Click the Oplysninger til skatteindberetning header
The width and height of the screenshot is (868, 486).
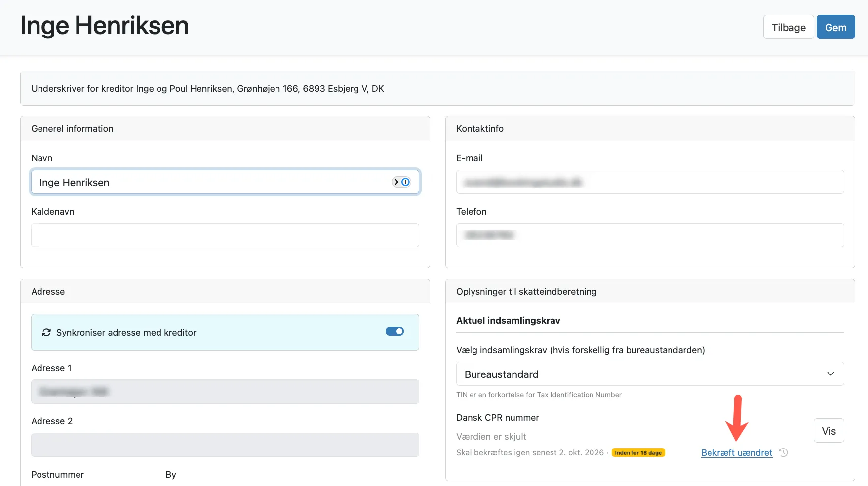pyautogui.click(x=650, y=292)
